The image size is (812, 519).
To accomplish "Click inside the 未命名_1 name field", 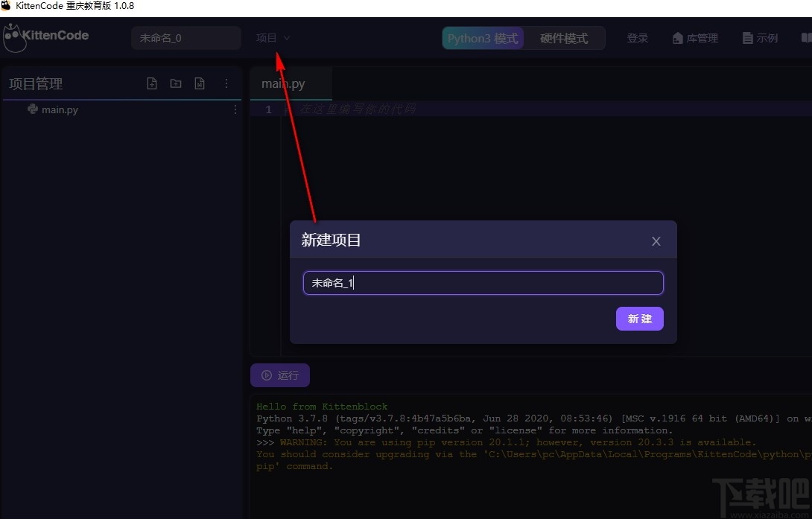I will 483,283.
